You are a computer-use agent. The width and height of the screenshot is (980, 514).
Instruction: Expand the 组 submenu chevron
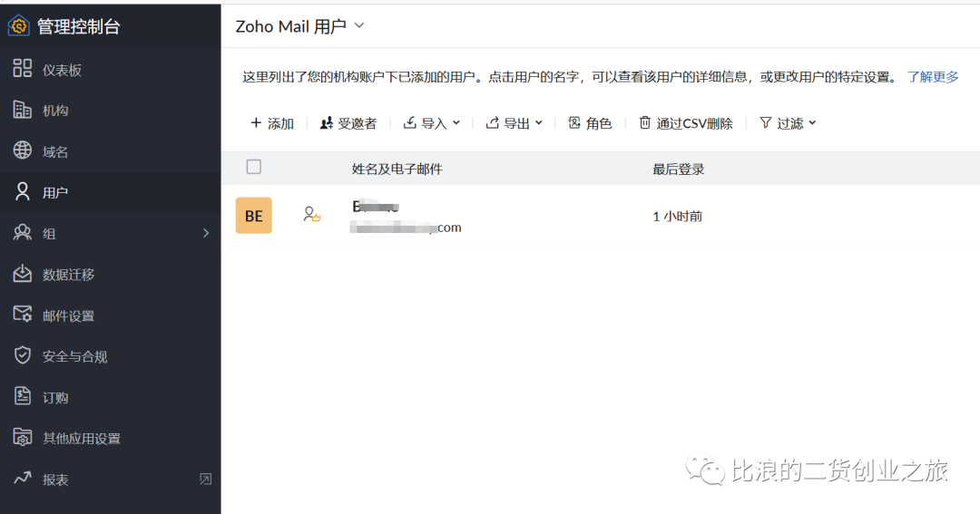pyautogui.click(x=206, y=233)
